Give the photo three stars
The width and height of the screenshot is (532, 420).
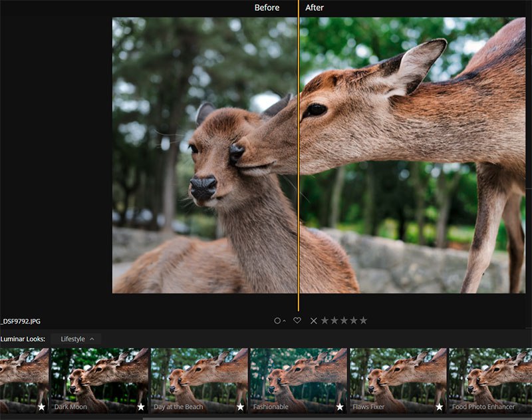pyautogui.click(x=344, y=321)
